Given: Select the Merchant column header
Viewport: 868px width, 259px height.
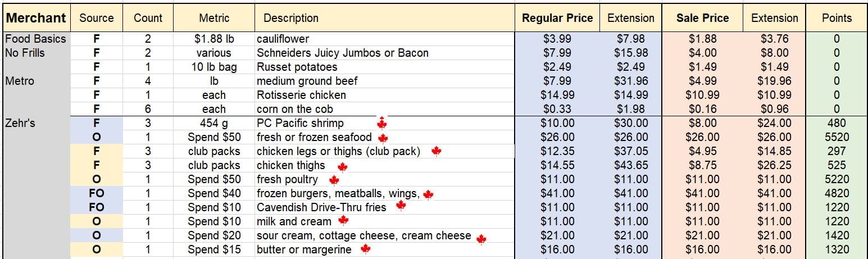Looking at the screenshot, I should click(36, 18).
